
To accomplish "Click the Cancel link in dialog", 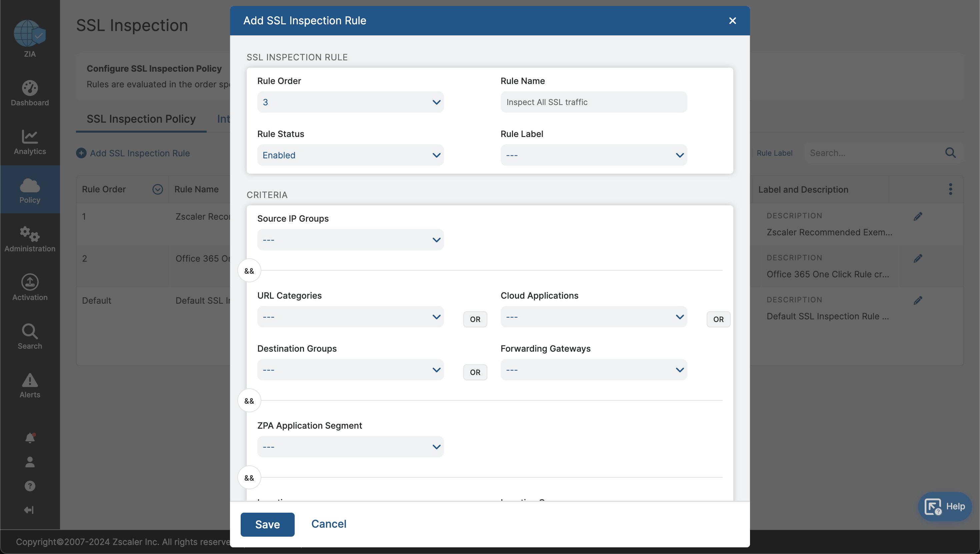I will tap(329, 524).
